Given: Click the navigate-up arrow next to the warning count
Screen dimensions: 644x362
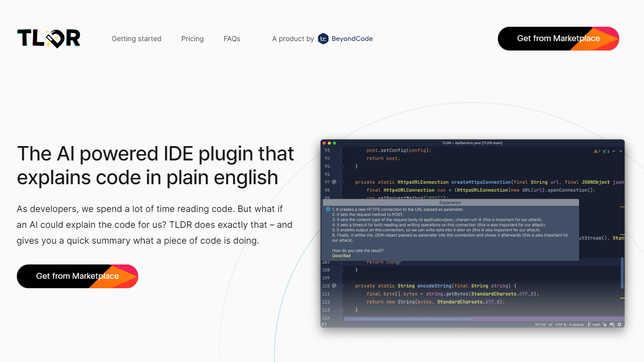Looking at the screenshot, I should pyautogui.click(x=613, y=151).
